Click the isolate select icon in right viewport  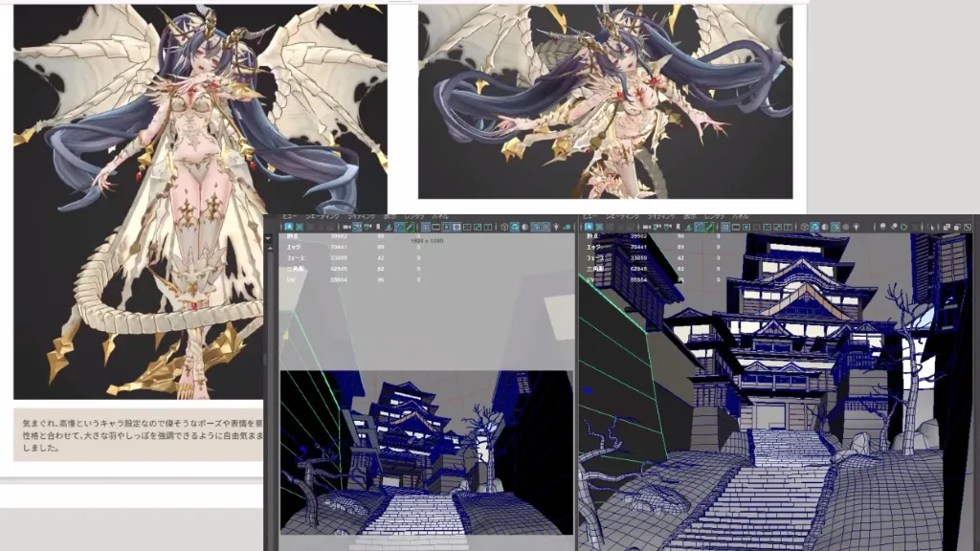930,227
